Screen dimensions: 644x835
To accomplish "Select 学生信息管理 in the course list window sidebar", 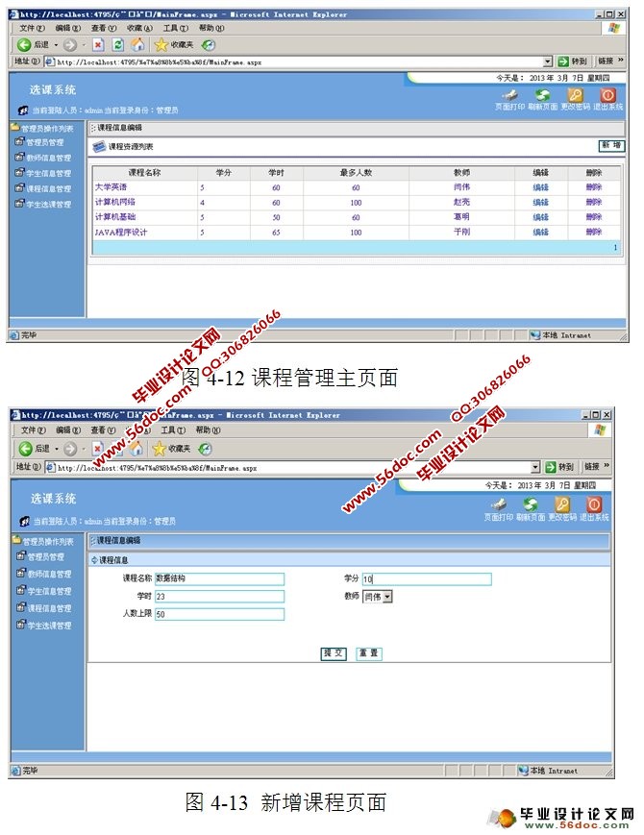I will tap(48, 173).
